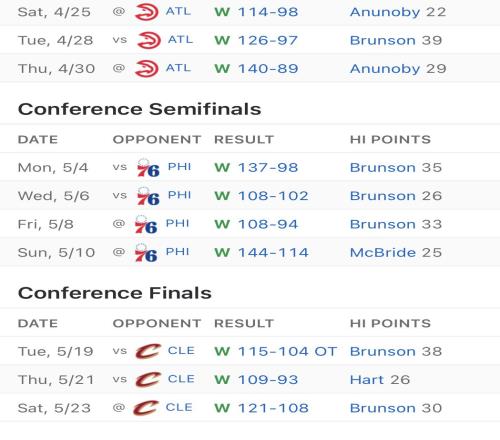Select Brunson 39 high points link
This screenshot has width=500, height=440.
tap(396, 40)
